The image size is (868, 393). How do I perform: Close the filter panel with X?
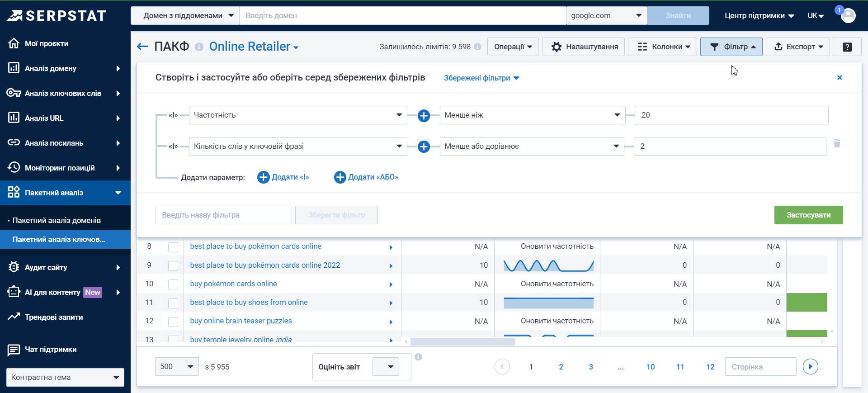(840, 78)
